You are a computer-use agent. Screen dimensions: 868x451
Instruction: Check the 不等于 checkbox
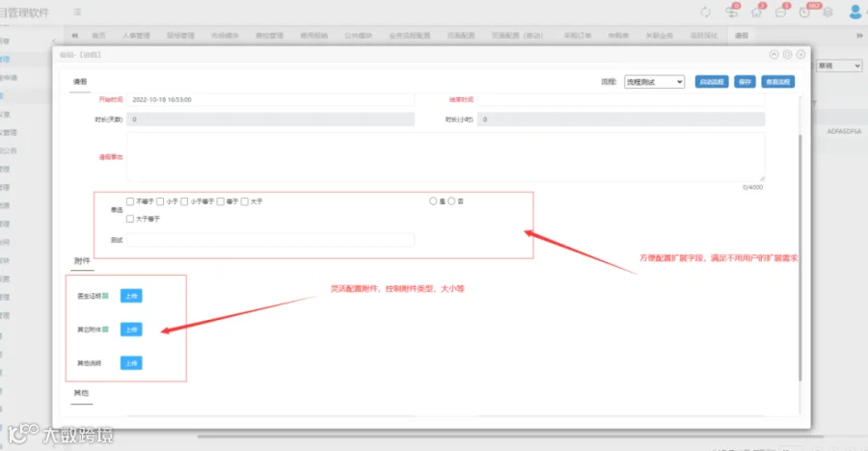(x=130, y=201)
